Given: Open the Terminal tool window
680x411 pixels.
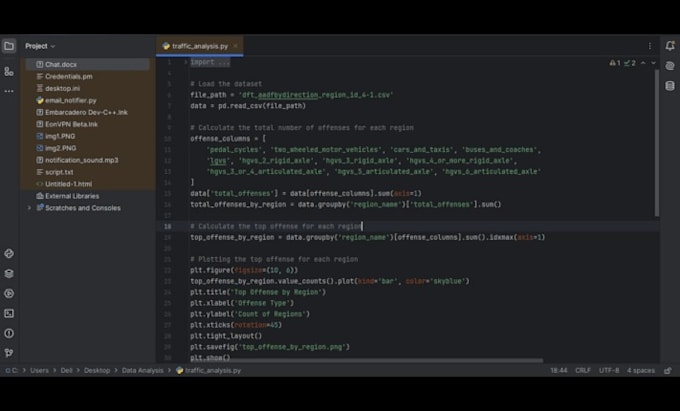Looking at the screenshot, I should pos(9,313).
